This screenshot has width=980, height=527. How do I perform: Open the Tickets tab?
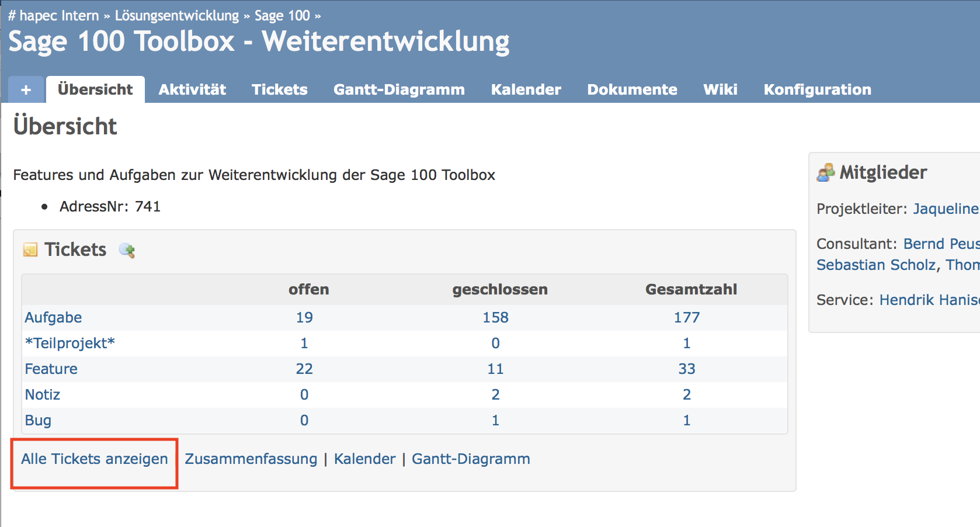click(x=279, y=90)
